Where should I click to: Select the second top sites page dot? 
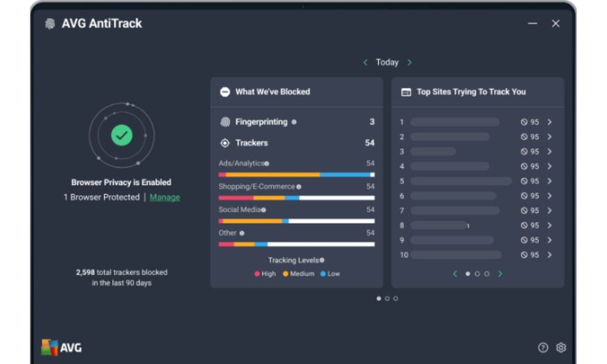pyautogui.click(x=477, y=274)
